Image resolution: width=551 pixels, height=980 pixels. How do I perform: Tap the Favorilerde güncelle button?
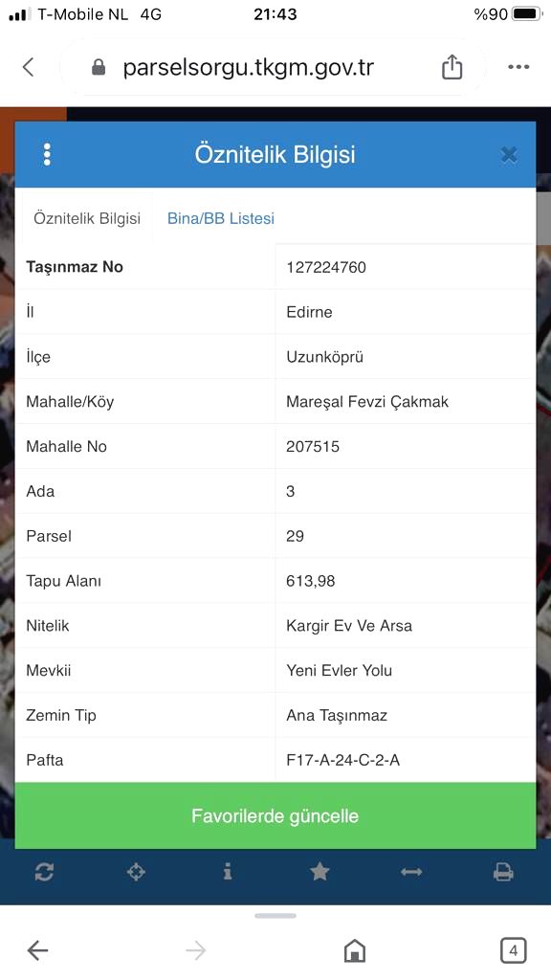click(x=275, y=815)
